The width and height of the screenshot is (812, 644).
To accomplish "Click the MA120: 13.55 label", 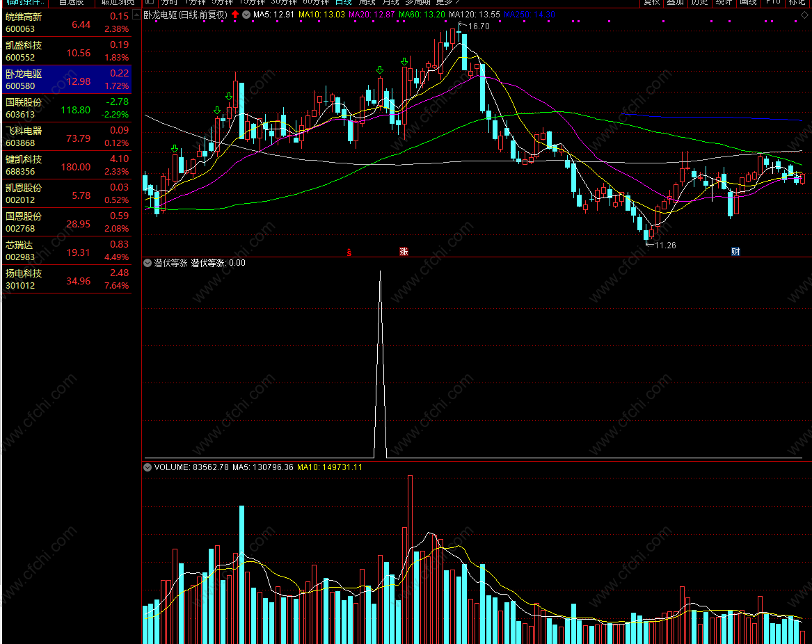I will point(475,15).
